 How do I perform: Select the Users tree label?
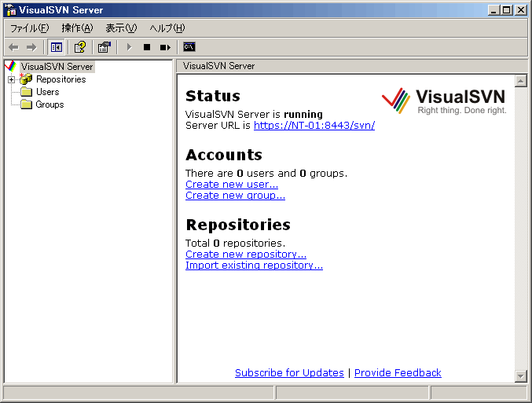click(47, 92)
